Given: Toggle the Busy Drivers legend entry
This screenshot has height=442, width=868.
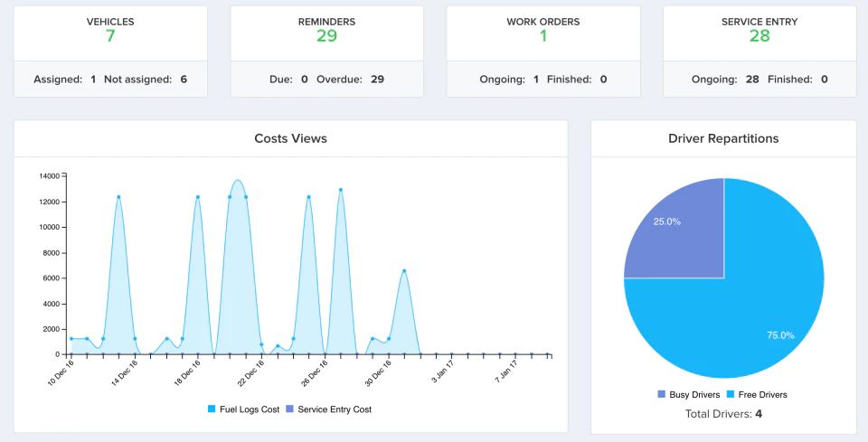Looking at the screenshot, I should [x=689, y=394].
